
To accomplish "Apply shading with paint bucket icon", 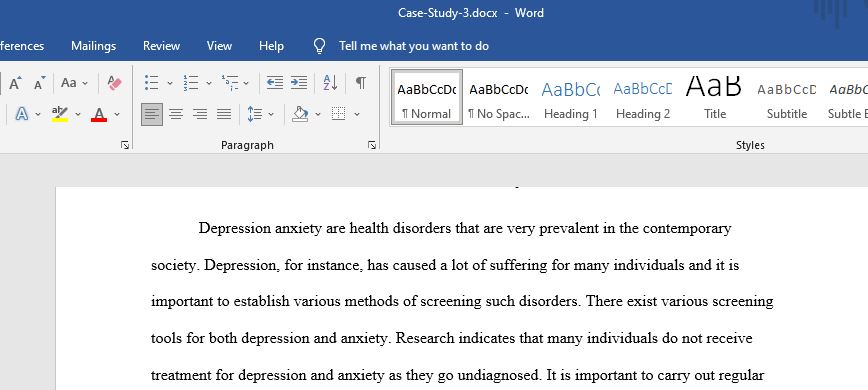I will click(300, 114).
